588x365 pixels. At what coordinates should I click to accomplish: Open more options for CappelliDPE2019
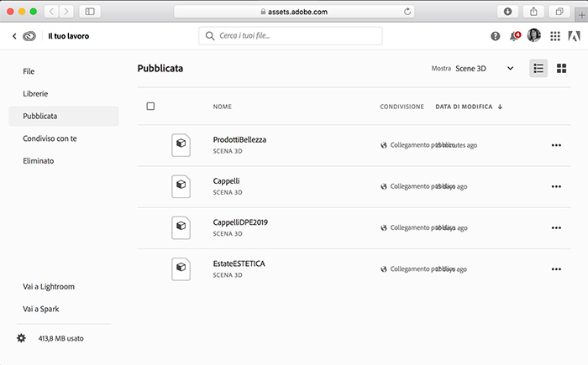point(556,228)
